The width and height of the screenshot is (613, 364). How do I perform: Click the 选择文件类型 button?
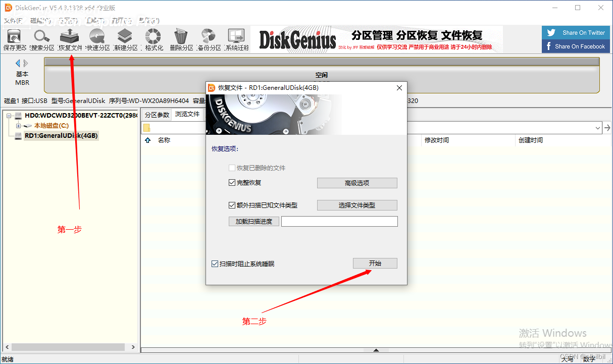coord(357,205)
